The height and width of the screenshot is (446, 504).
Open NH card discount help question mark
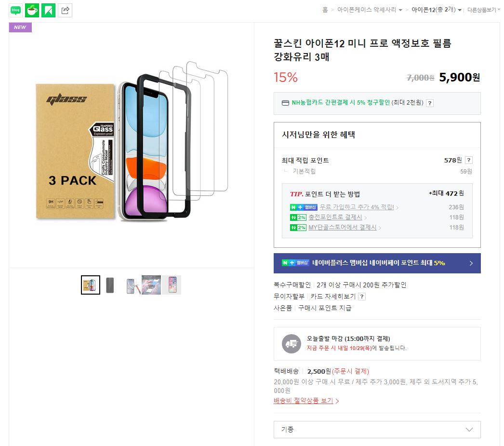pos(430,103)
